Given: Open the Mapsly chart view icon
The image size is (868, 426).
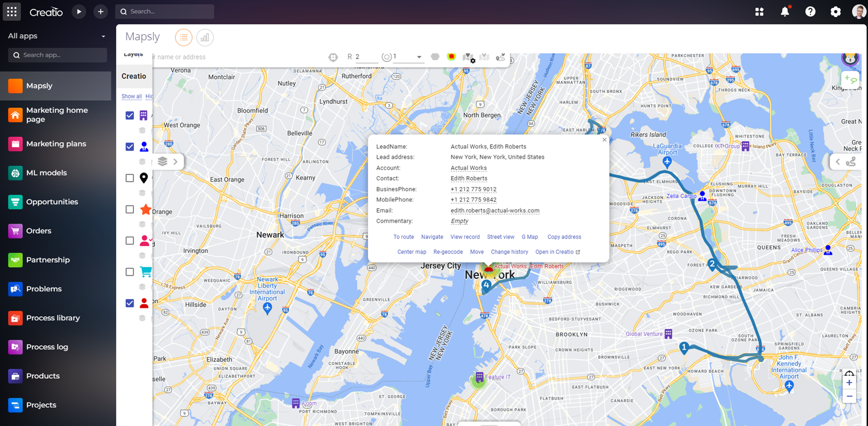Looking at the screenshot, I should pos(205,37).
